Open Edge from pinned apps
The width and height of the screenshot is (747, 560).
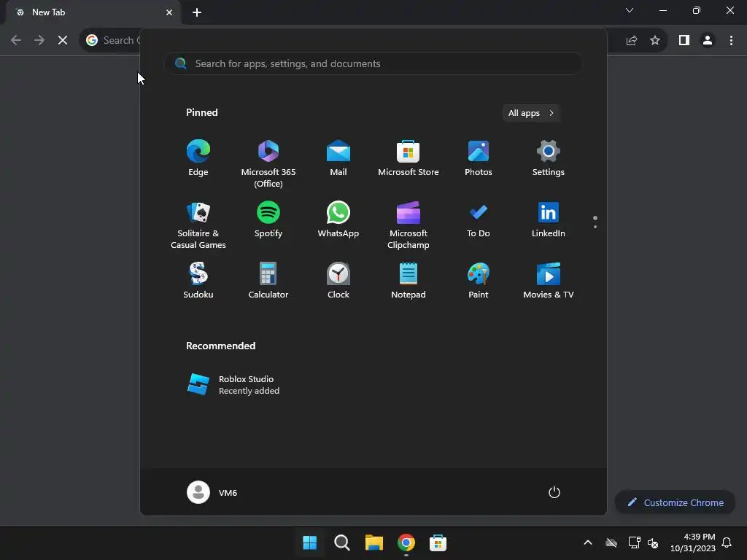coord(198,158)
